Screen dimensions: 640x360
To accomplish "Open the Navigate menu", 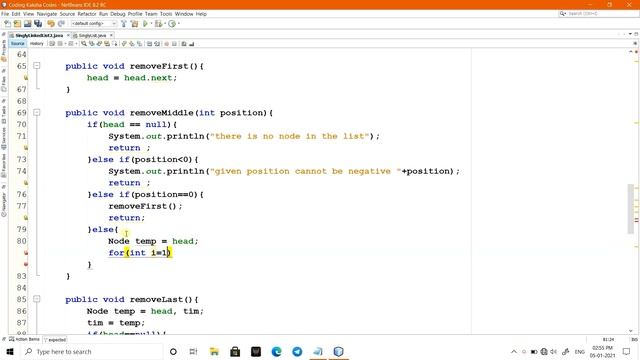I will coord(47,14).
